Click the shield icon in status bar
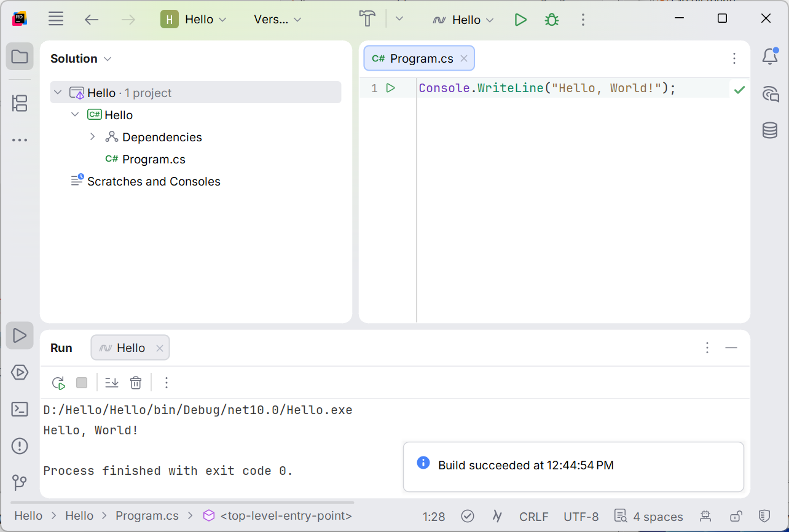The height and width of the screenshot is (532, 789). (x=764, y=516)
